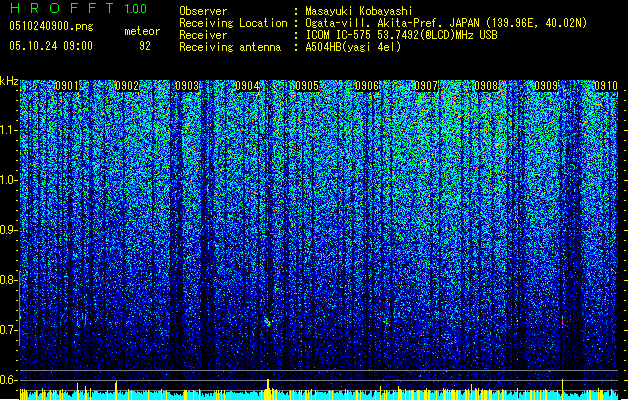This screenshot has width=629, height=400.
Task: Click the HROFFT 1.0.0 title text
Action: [79, 8]
